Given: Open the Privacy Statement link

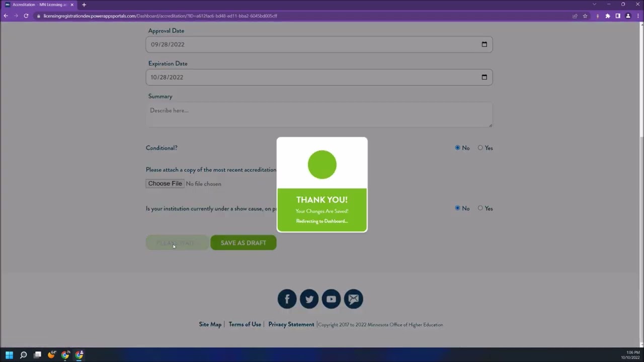Looking at the screenshot, I should click(x=291, y=324).
